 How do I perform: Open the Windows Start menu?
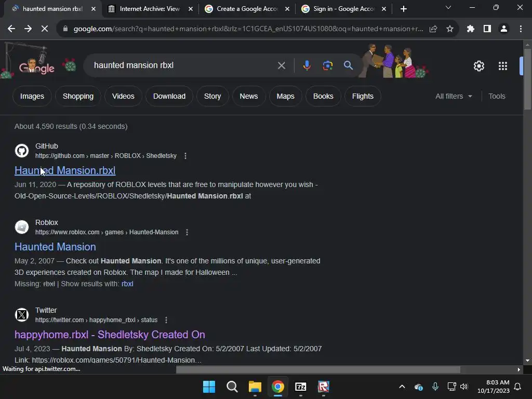(x=209, y=387)
